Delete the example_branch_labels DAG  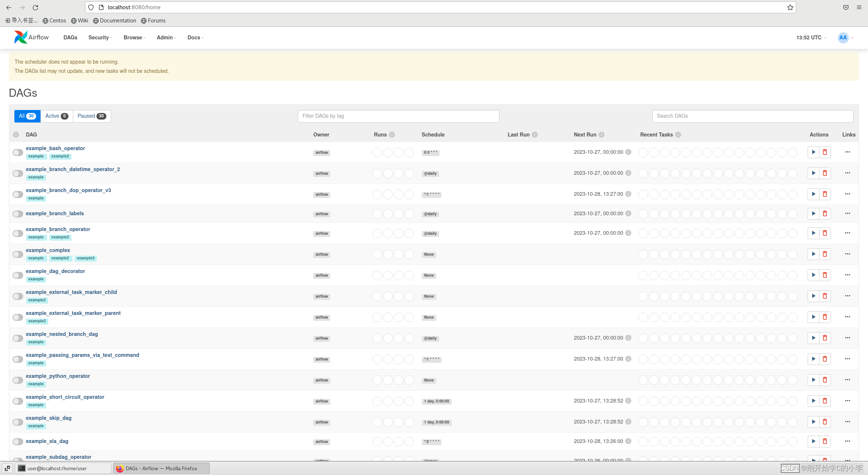click(x=825, y=213)
